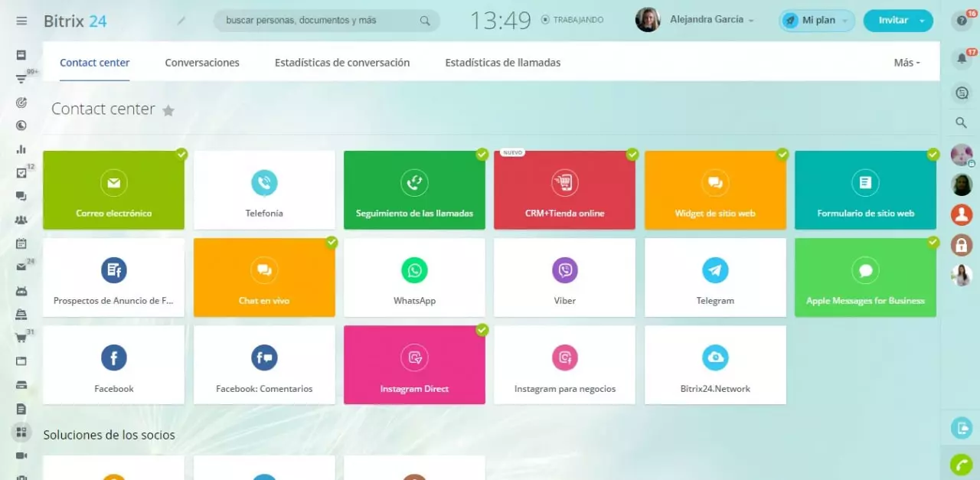Click the search magnifier in the search field

[x=425, y=21]
